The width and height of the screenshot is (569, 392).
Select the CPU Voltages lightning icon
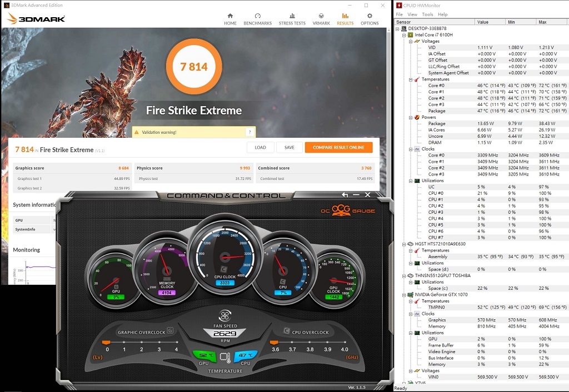pos(417,41)
